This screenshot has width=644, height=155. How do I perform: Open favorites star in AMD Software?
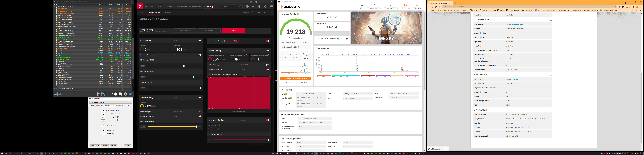click(253, 7)
